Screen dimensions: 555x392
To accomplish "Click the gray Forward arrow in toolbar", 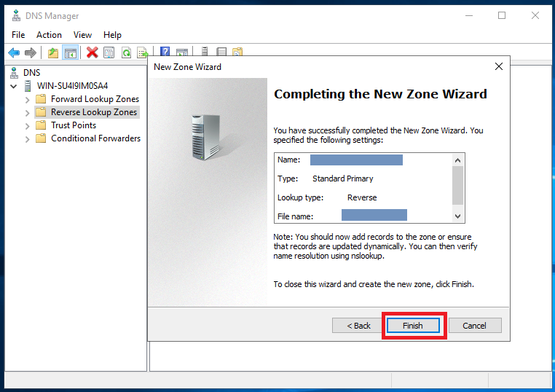I will pyautogui.click(x=31, y=52).
